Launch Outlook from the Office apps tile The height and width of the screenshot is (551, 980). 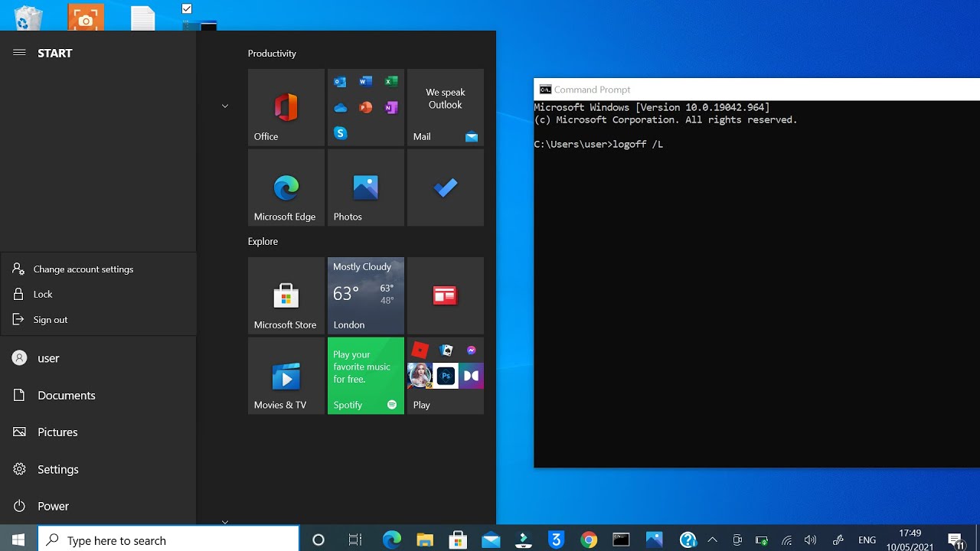coord(340,82)
